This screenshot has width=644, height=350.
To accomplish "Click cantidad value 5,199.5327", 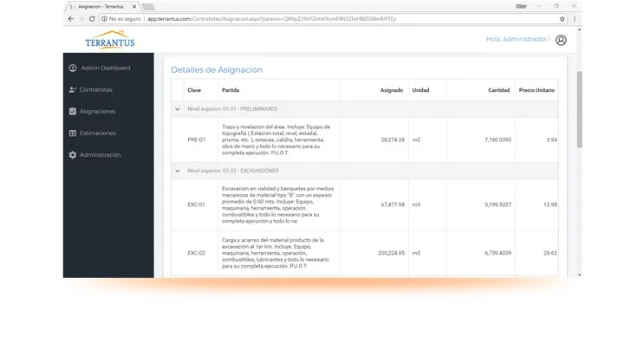I will pyautogui.click(x=498, y=204).
